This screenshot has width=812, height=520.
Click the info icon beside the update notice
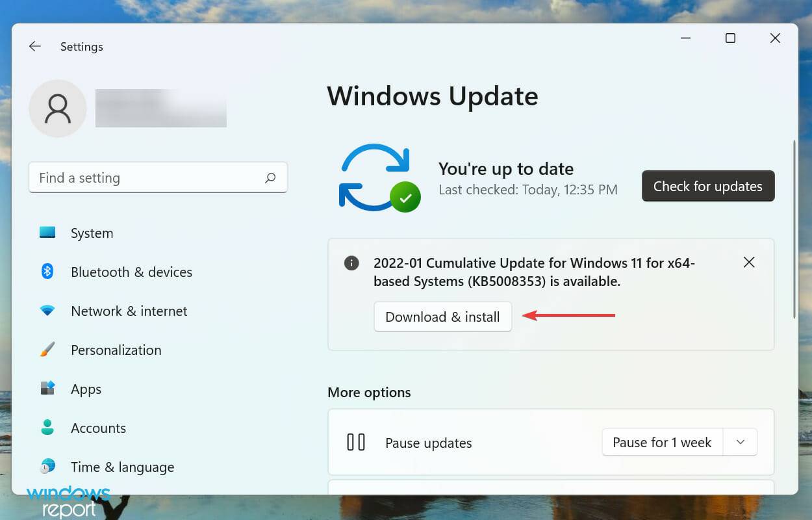pyautogui.click(x=351, y=263)
